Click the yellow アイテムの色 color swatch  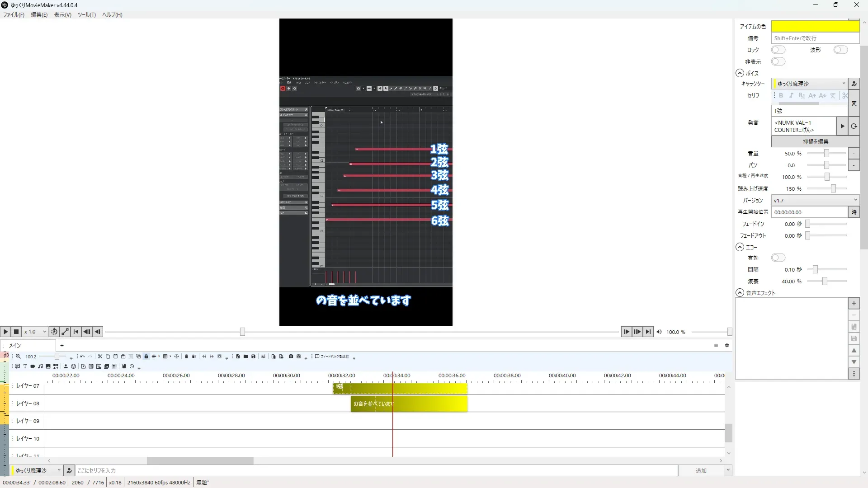(x=815, y=26)
